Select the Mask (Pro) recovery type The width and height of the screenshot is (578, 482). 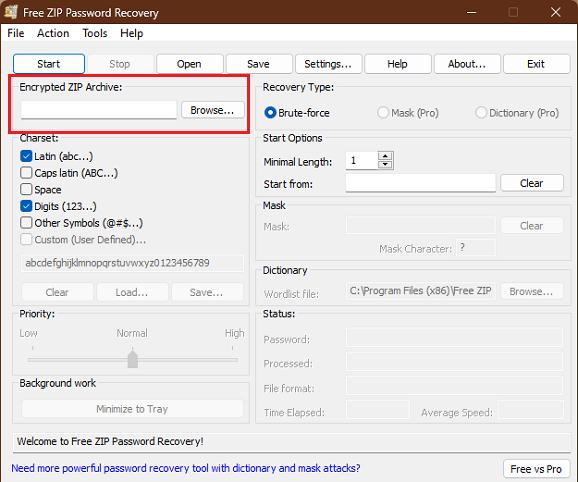[x=383, y=112]
